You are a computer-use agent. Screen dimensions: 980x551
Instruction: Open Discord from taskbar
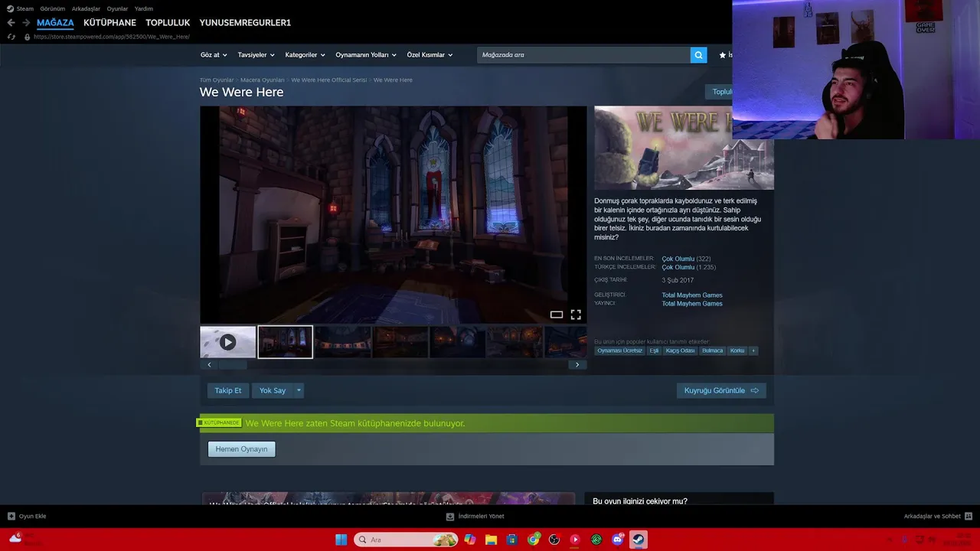pyautogui.click(x=618, y=540)
